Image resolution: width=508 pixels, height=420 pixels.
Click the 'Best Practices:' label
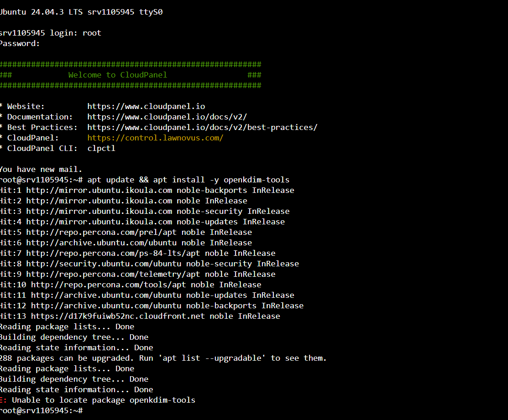click(42, 128)
